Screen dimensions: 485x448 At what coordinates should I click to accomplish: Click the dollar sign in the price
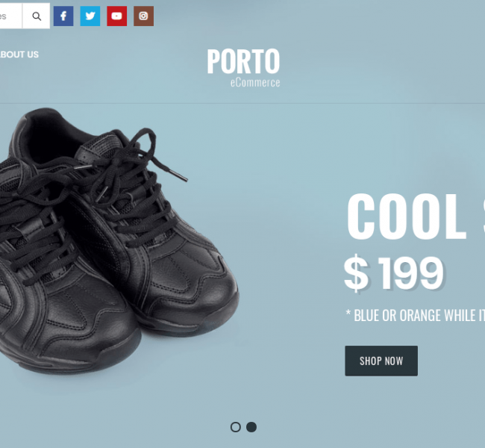(357, 273)
